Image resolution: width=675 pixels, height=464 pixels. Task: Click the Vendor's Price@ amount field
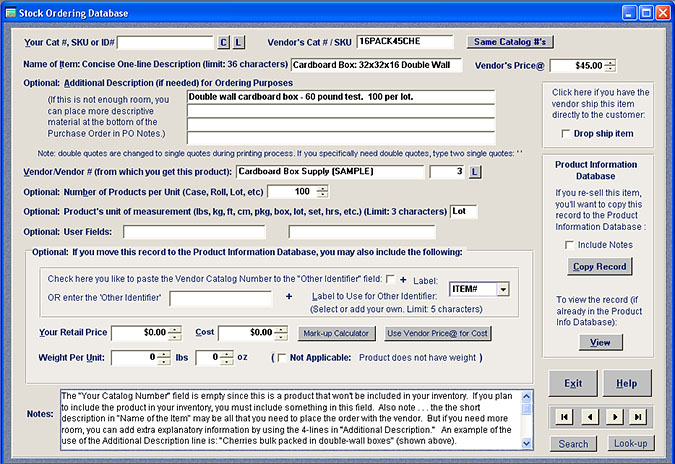(577, 66)
